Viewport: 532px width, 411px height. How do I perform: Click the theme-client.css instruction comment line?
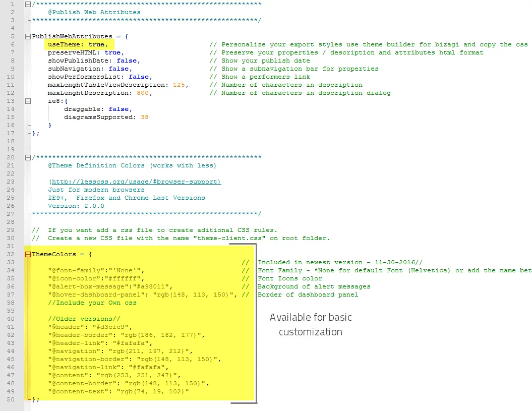pyautogui.click(x=181, y=238)
